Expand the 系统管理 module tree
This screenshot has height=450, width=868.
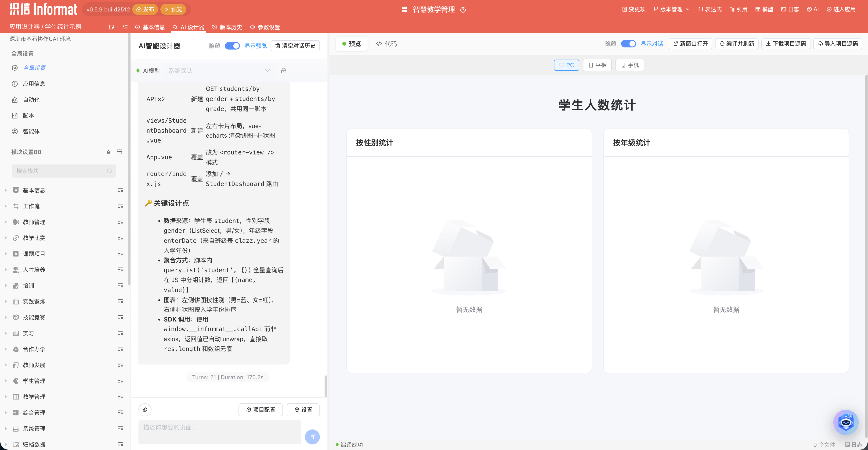point(6,429)
